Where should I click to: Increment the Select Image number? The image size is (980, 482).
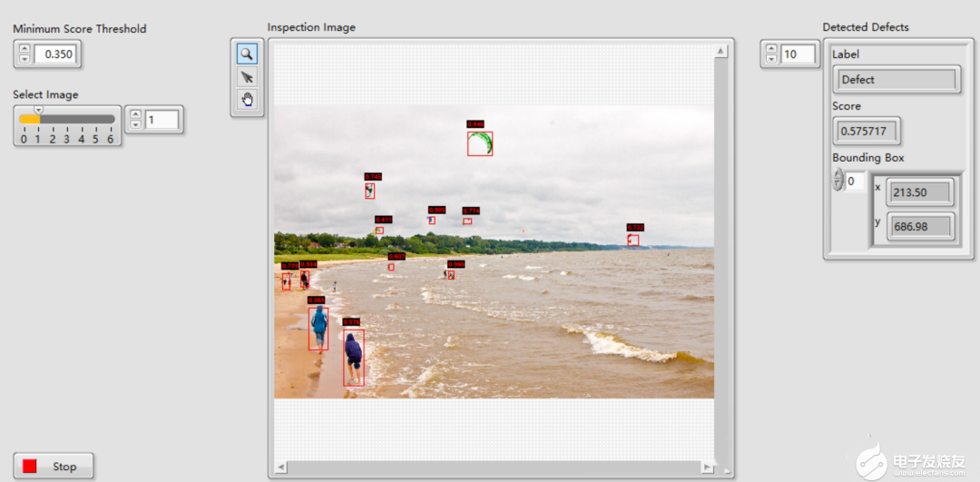click(x=135, y=114)
